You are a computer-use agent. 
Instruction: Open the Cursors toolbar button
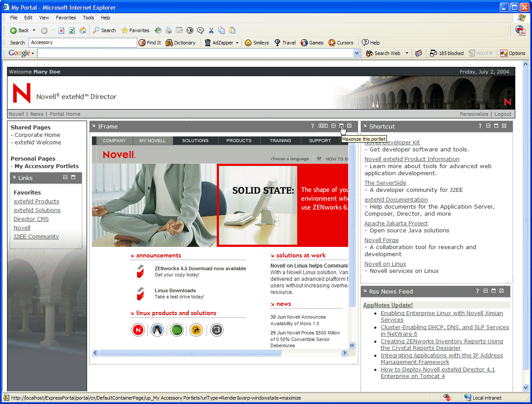click(341, 43)
